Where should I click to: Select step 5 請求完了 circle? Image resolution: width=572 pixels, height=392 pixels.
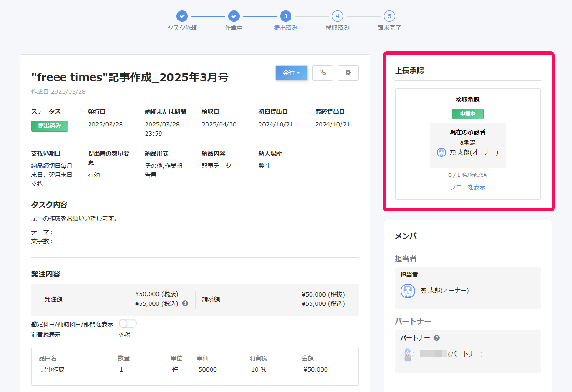pos(389,16)
